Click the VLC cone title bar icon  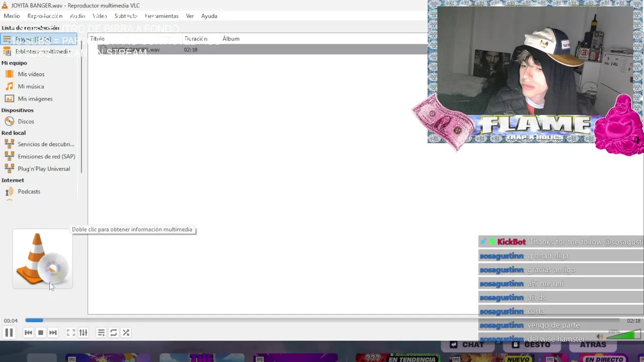coord(5,5)
